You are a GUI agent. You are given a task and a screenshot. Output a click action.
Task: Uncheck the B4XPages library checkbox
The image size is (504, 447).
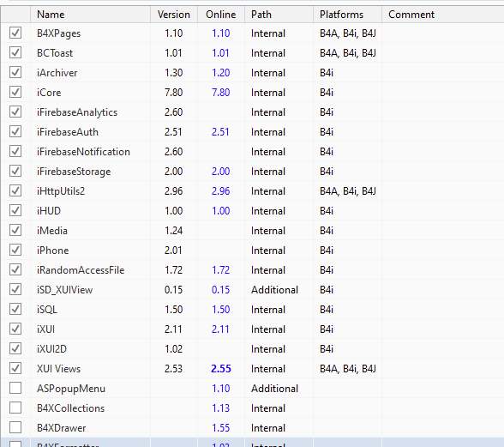(15, 33)
